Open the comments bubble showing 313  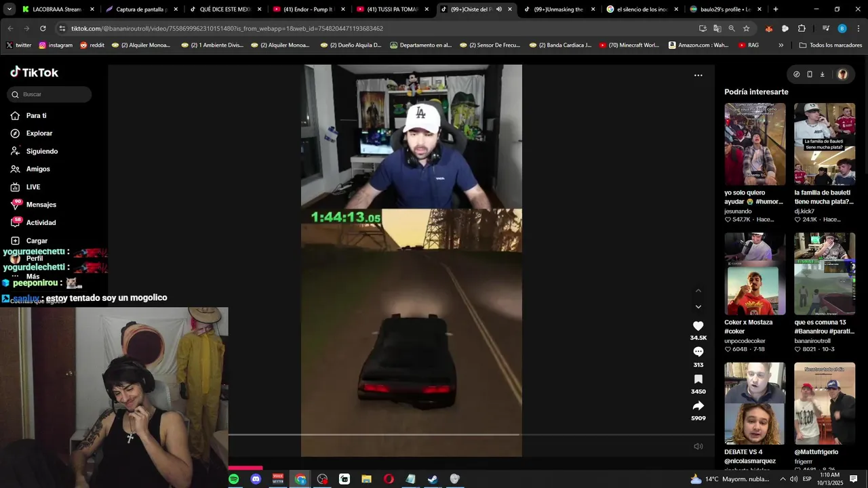click(x=698, y=352)
